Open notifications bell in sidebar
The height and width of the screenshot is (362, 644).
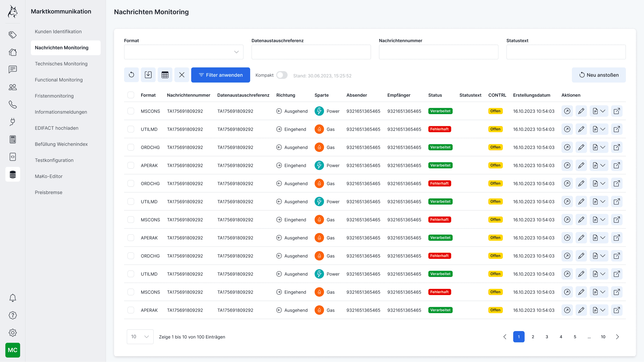pos(12,298)
